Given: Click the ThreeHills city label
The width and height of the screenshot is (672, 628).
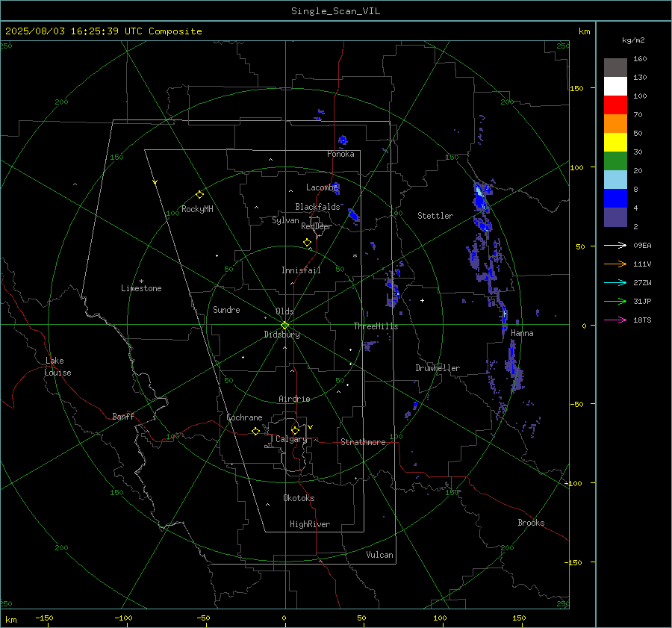Looking at the screenshot, I should pos(376,326).
